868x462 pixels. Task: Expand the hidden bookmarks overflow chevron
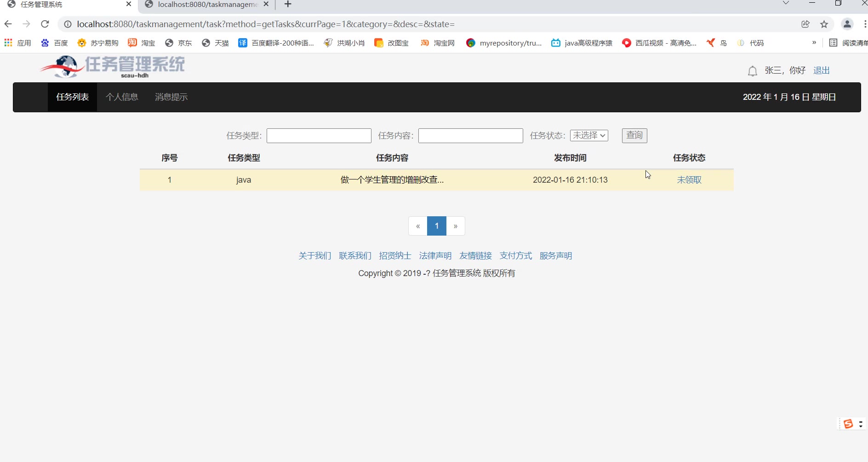814,42
